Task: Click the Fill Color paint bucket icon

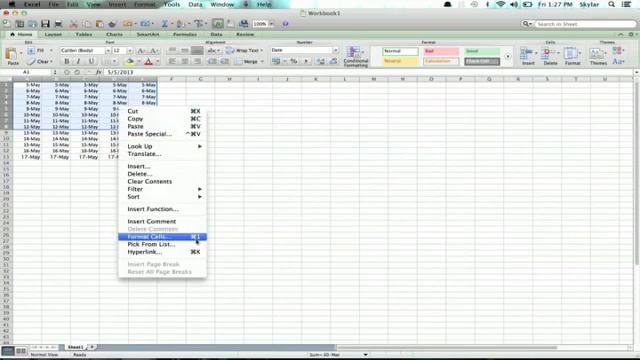Action: coord(130,62)
